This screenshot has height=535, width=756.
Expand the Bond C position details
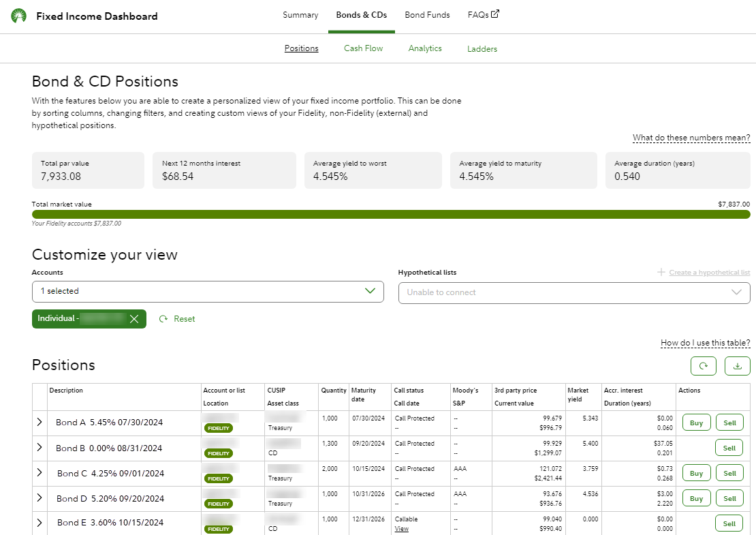[40, 473]
